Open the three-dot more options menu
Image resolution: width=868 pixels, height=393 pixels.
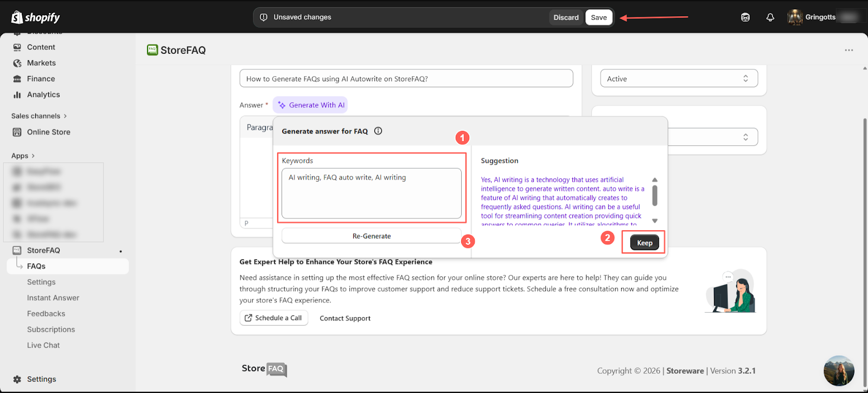pyautogui.click(x=849, y=50)
